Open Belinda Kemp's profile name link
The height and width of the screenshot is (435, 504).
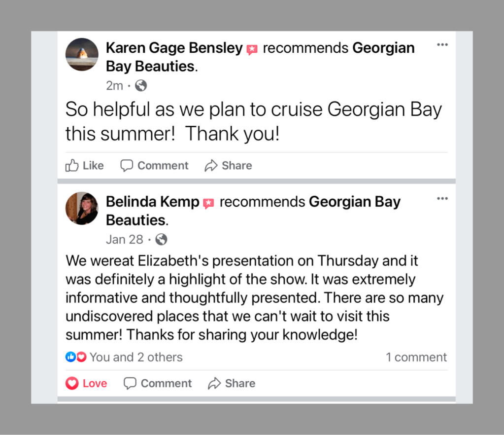pyautogui.click(x=153, y=202)
